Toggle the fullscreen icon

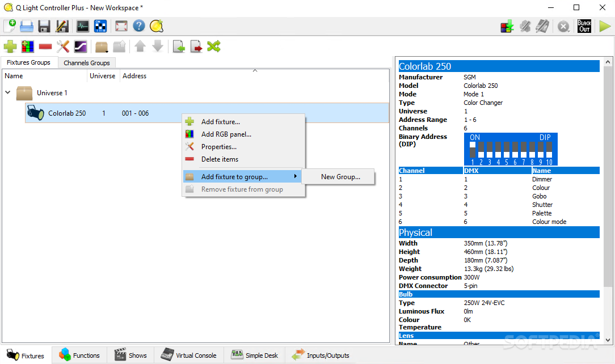tap(121, 26)
